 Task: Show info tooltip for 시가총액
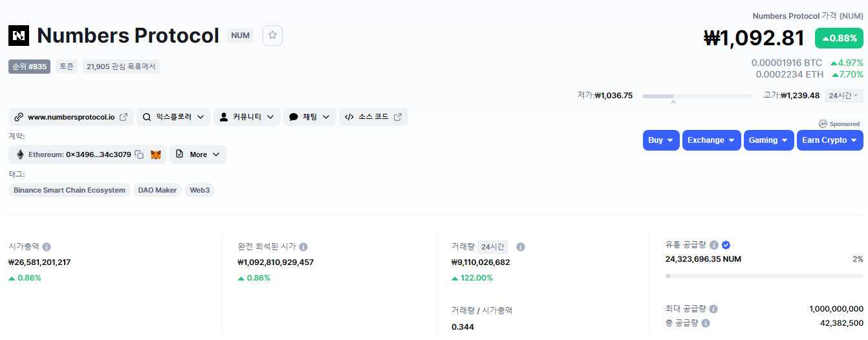(47, 247)
